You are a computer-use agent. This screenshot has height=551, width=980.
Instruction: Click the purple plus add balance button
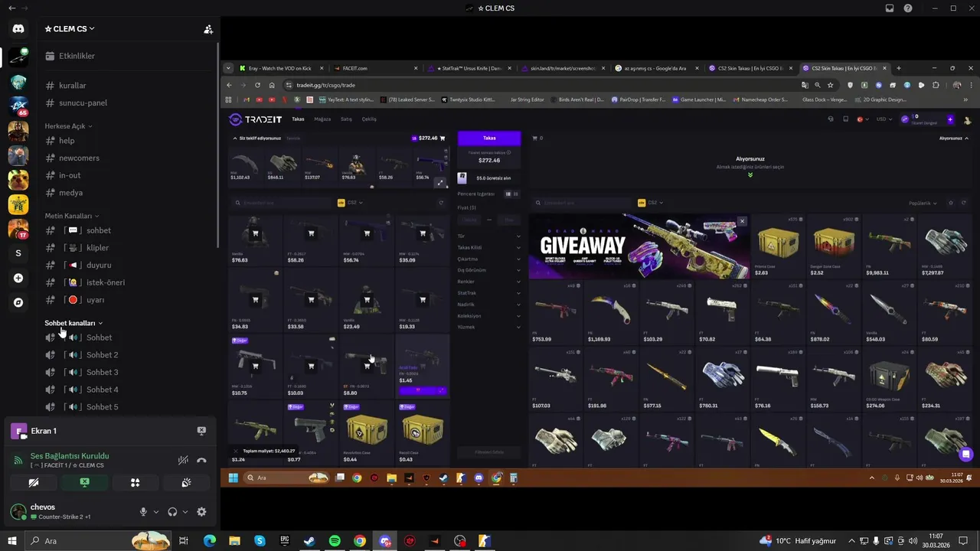tap(950, 119)
